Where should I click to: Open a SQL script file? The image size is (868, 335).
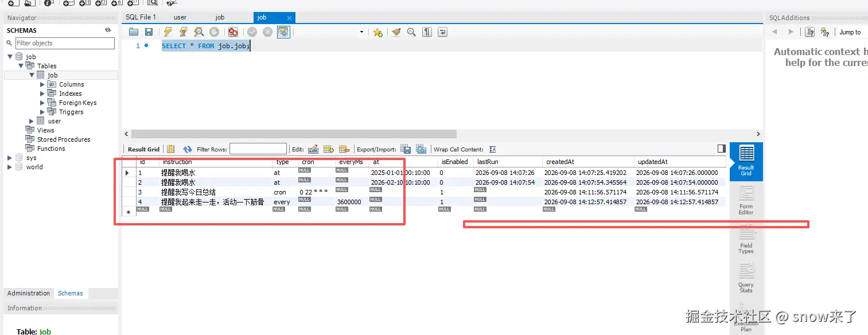pyautogui.click(x=134, y=32)
